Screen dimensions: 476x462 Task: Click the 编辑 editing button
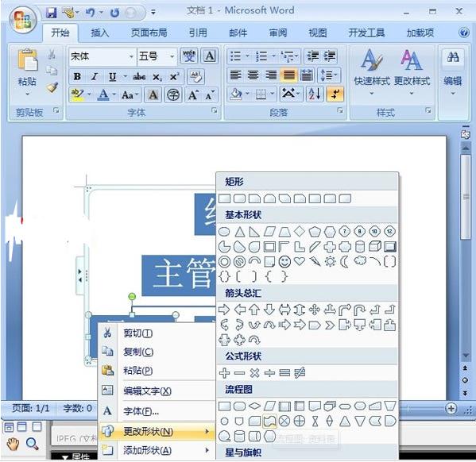(x=453, y=72)
